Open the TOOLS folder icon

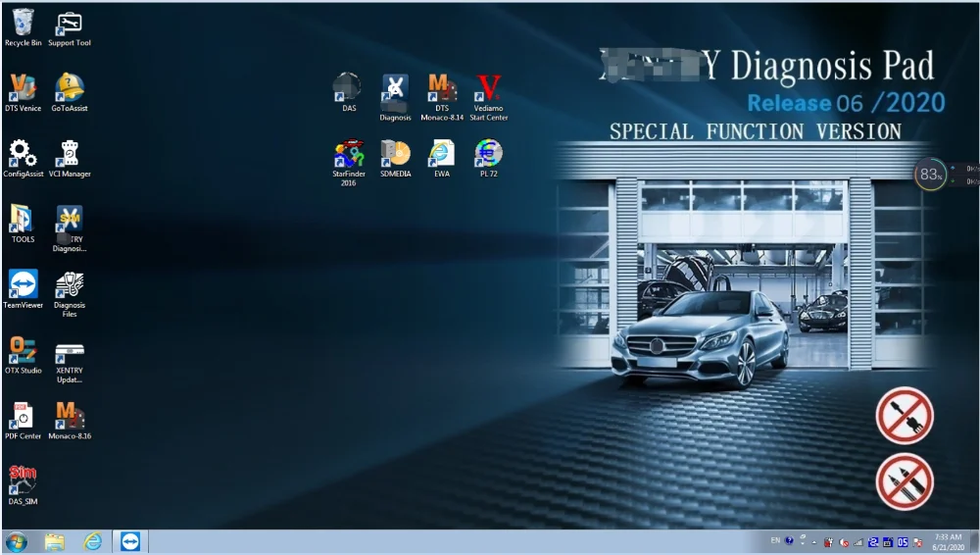click(x=24, y=224)
